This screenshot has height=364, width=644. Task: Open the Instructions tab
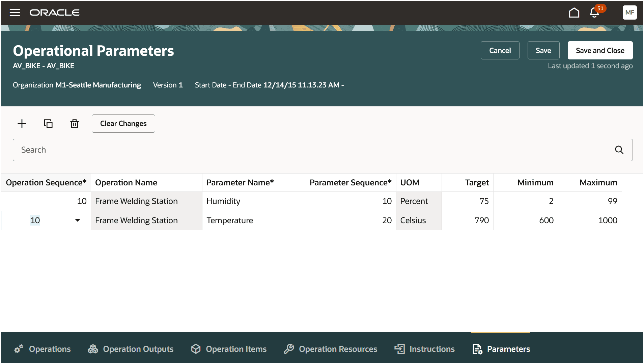tap(400, 349)
